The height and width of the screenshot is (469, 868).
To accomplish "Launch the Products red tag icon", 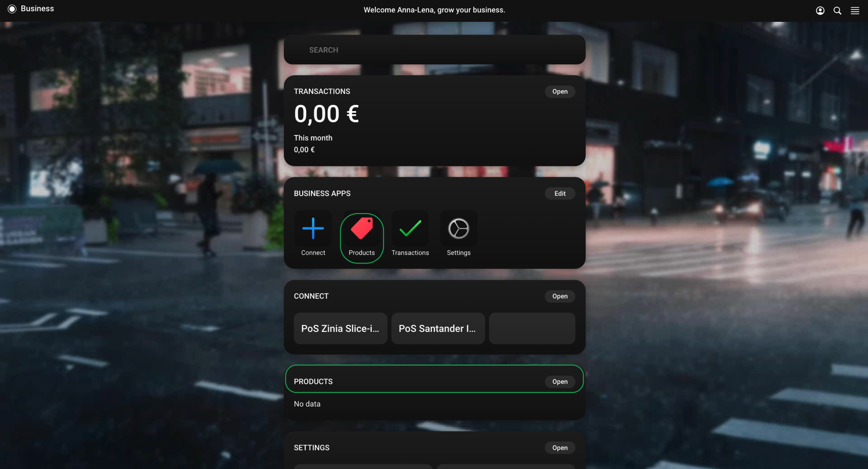I will coord(362,228).
